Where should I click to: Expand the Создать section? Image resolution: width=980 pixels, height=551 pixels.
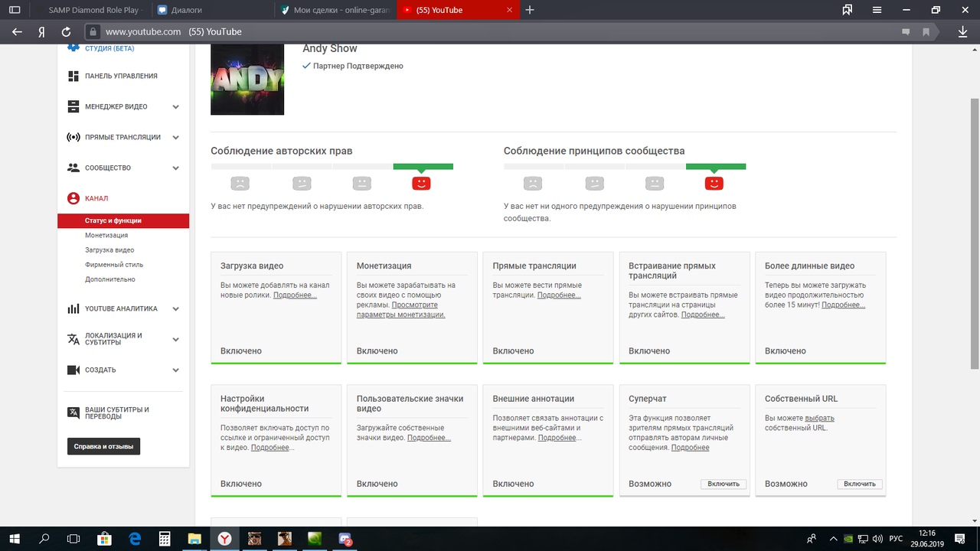(175, 370)
